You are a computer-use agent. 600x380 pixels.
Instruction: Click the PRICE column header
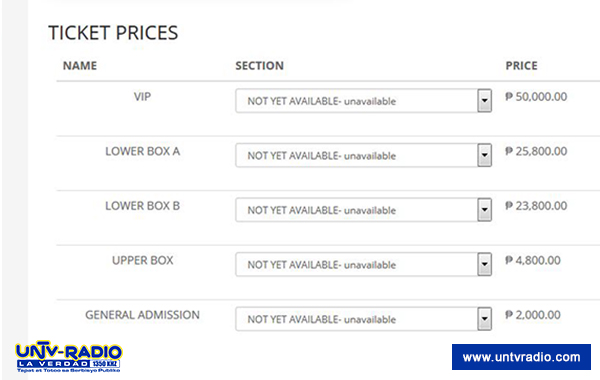[522, 66]
